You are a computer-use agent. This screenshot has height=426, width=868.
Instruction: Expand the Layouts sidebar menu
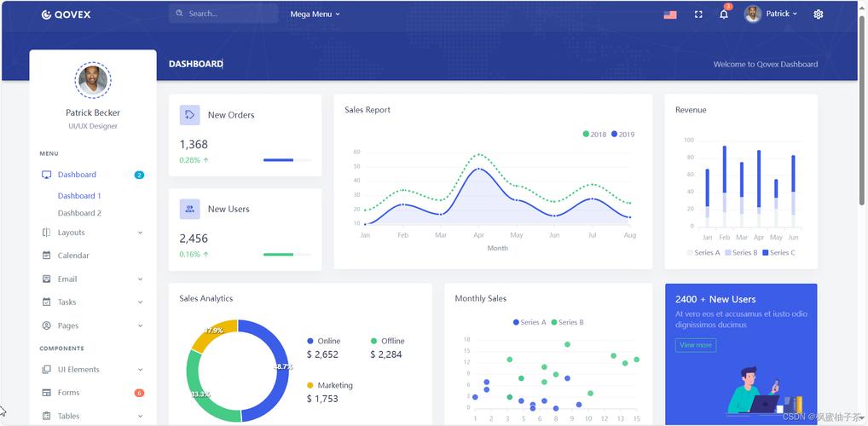coord(91,233)
